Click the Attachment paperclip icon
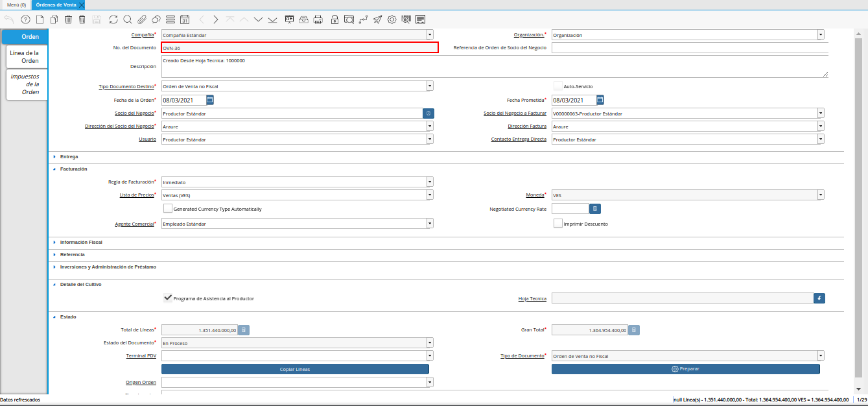868x406 pixels. pos(141,19)
